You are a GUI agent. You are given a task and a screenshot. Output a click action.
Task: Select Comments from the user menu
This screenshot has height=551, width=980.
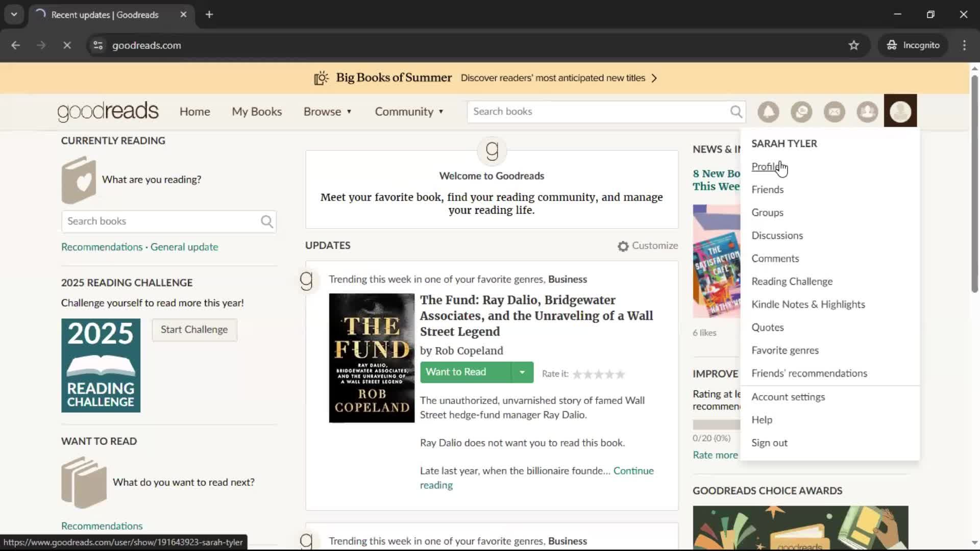[775, 259]
